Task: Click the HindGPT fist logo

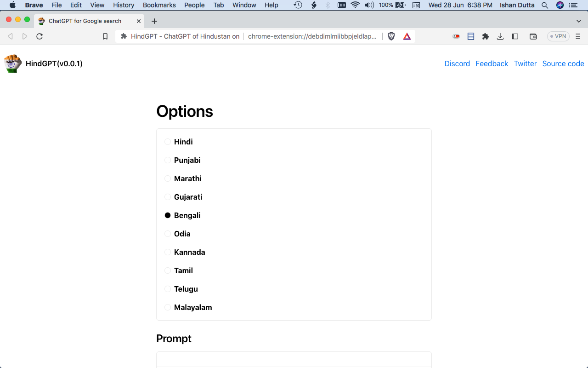Action: coord(12,63)
